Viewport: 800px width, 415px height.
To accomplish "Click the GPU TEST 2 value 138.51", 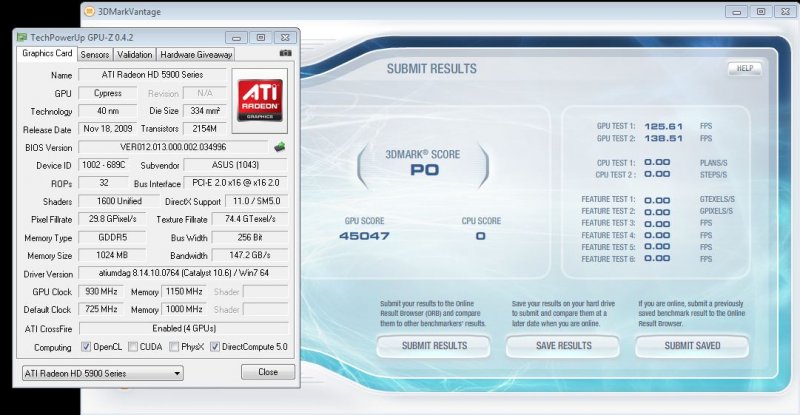I will pos(663,138).
